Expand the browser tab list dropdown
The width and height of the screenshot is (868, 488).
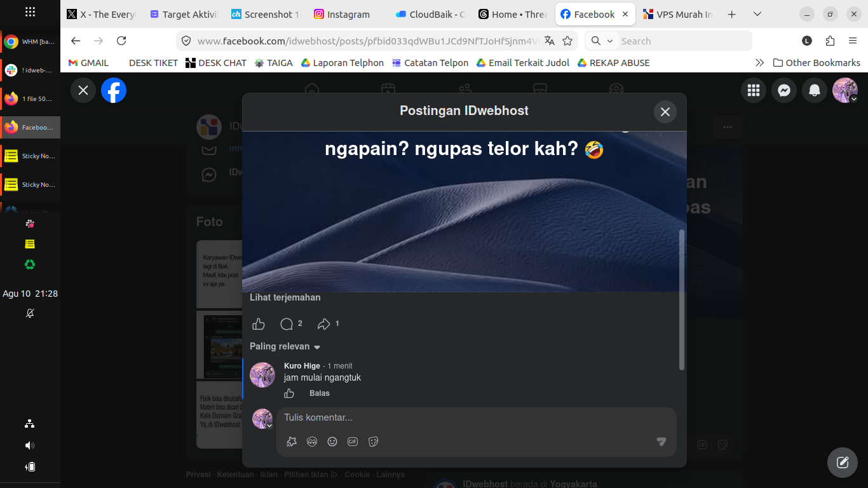(x=757, y=14)
